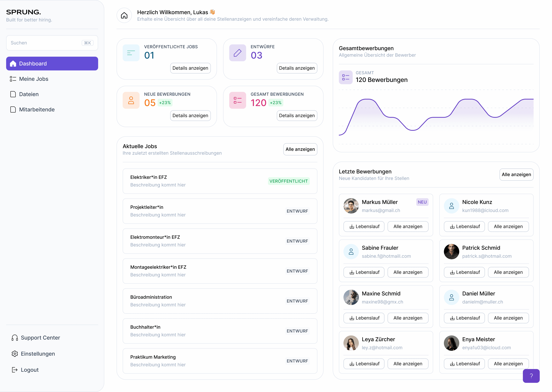Viewport: 552px width, 392px height.
Task: Go to Mitarbeitende page
Action: [37, 110]
